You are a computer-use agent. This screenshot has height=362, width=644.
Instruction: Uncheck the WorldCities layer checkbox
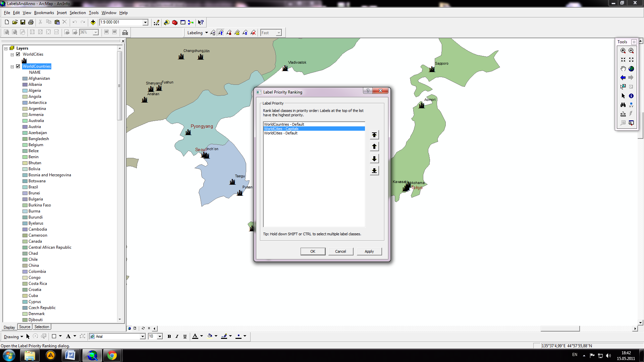18,54
